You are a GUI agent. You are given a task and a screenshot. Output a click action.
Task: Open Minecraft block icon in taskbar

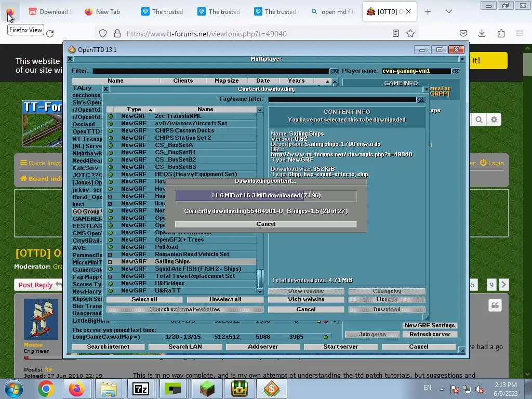[207, 389]
